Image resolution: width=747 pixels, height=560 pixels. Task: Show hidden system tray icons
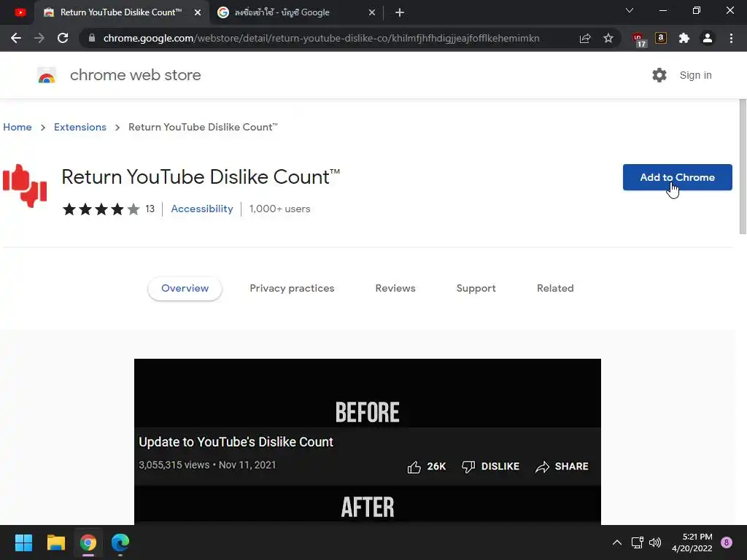(x=617, y=542)
